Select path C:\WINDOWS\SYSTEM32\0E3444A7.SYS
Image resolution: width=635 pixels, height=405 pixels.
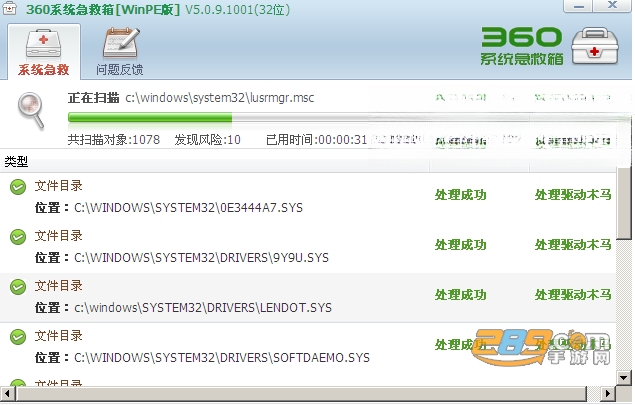point(188,208)
